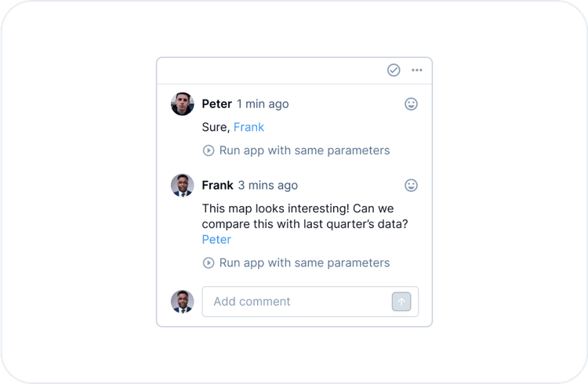Focus the Add comment input field
This screenshot has width=588, height=384.
click(298, 302)
